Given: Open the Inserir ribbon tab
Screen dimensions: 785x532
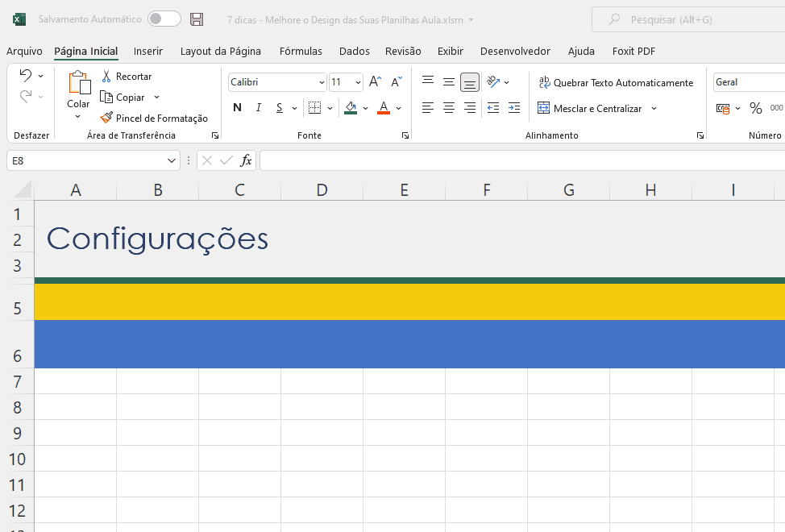Looking at the screenshot, I should (148, 52).
